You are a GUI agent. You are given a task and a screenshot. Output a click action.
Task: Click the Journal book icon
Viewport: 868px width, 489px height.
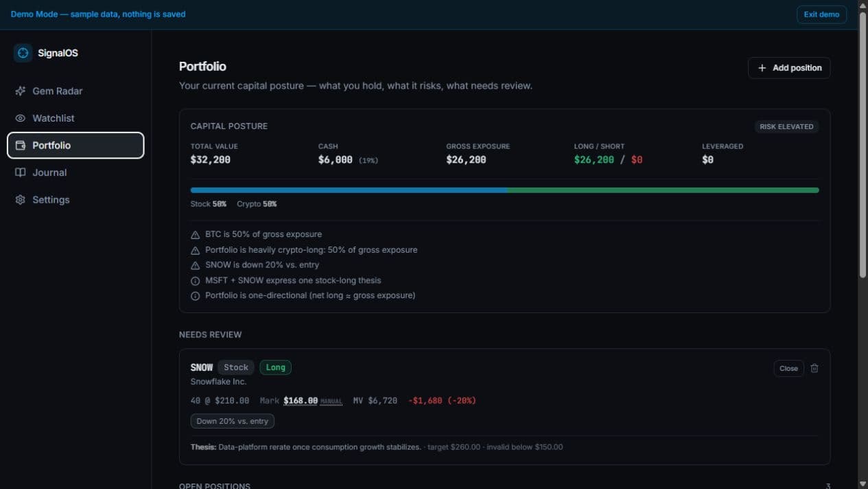point(20,172)
